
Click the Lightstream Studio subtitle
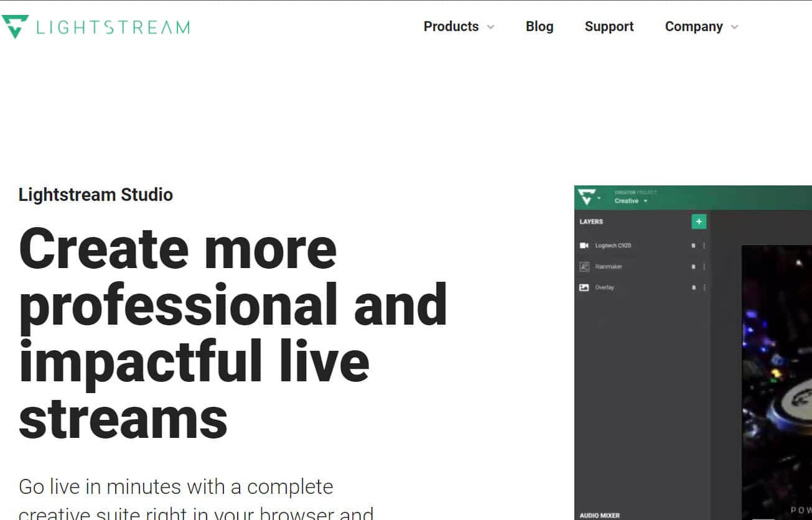tap(96, 195)
